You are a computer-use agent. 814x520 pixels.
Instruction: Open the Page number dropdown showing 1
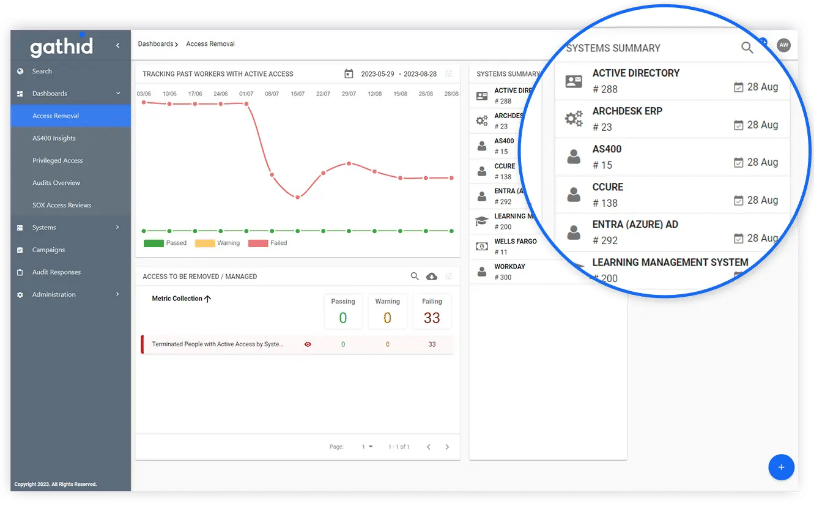367,447
